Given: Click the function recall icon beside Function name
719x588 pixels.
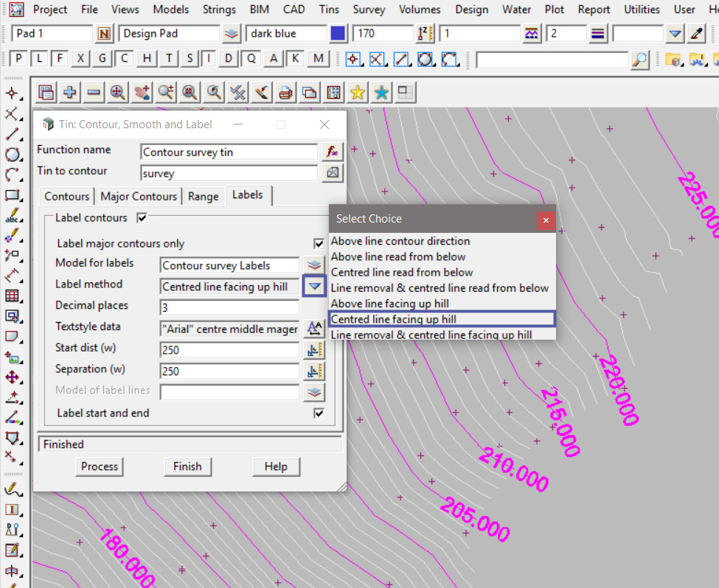Looking at the screenshot, I should [x=333, y=152].
